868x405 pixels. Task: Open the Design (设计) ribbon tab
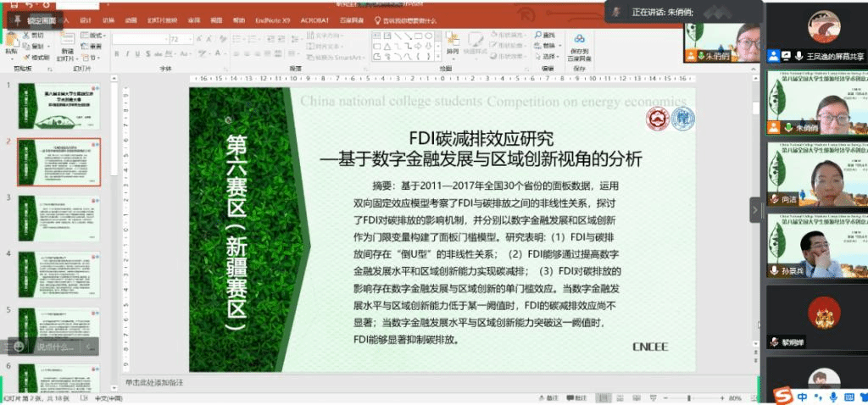click(x=86, y=20)
